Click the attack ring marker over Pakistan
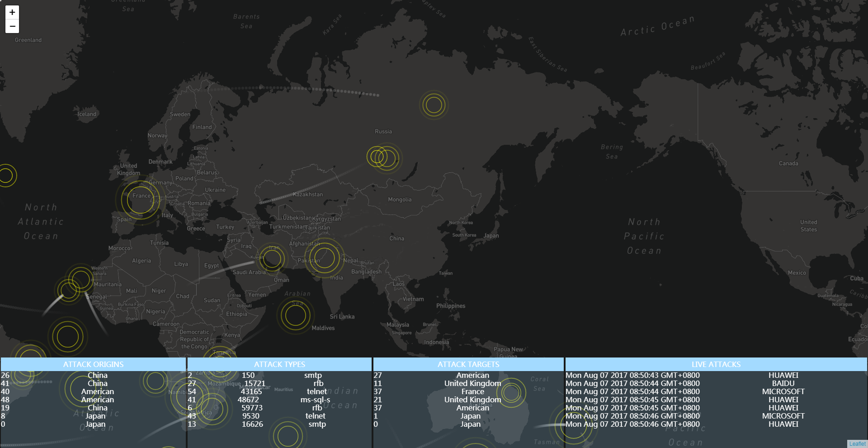 [324, 258]
